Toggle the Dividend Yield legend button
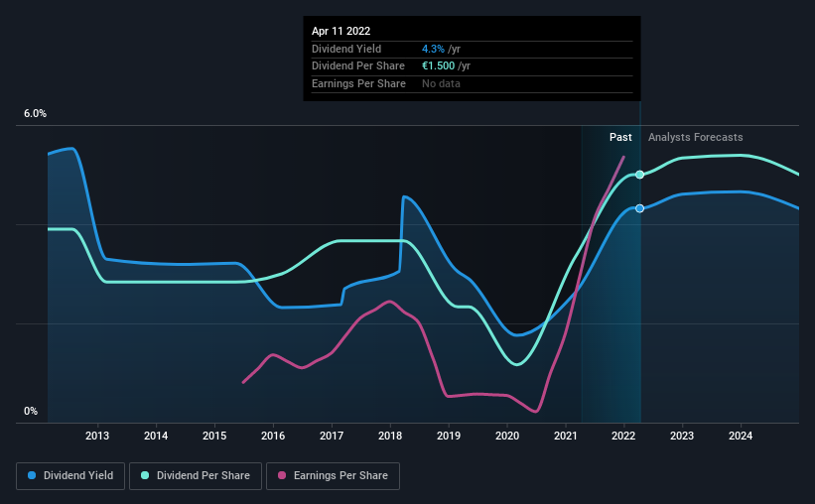The width and height of the screenshot is (815, 504). (70, 476)
